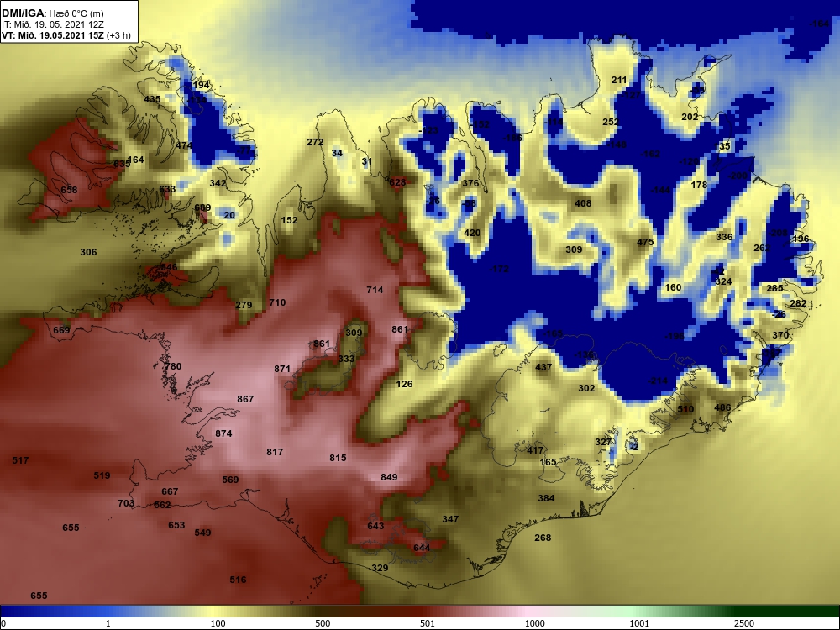Click the map value 152
Viewport: 840px width, 630px height.
[289, 220]
